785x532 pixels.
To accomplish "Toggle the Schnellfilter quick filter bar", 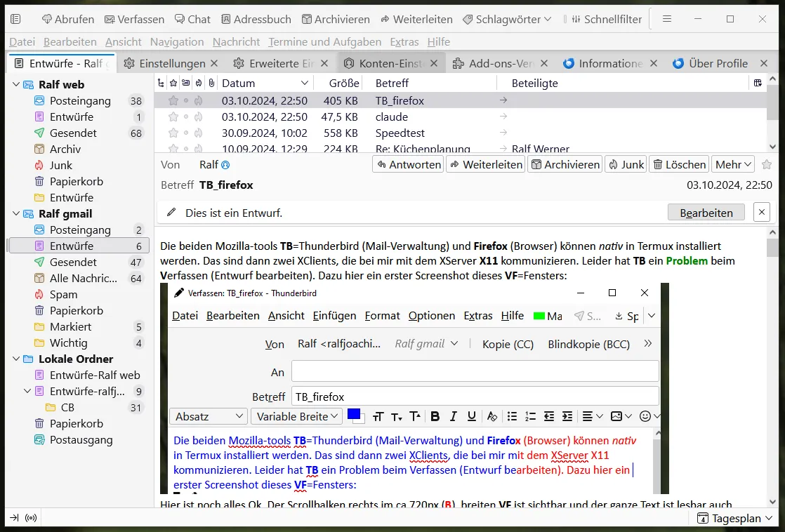I will point(606,19).
